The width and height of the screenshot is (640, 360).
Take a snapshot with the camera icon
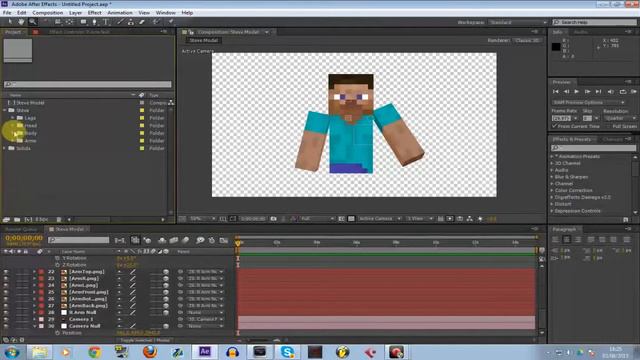click(x=273, y=219)
